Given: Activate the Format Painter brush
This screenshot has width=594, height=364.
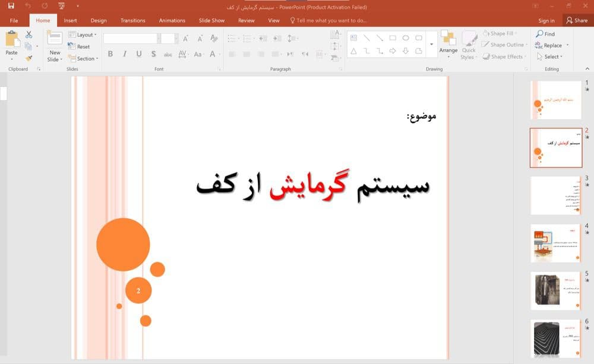Looking at the screenshot, I should tap(29, 58).
